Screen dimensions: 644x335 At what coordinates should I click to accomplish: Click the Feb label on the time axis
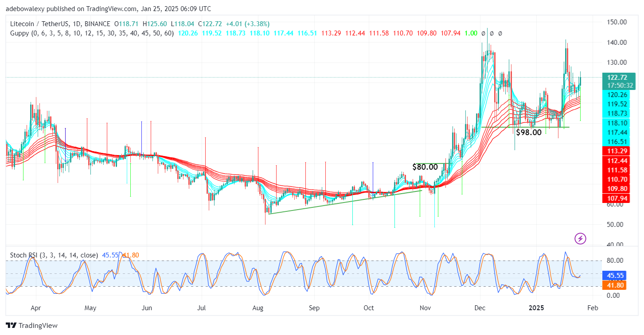pos(593,308)
